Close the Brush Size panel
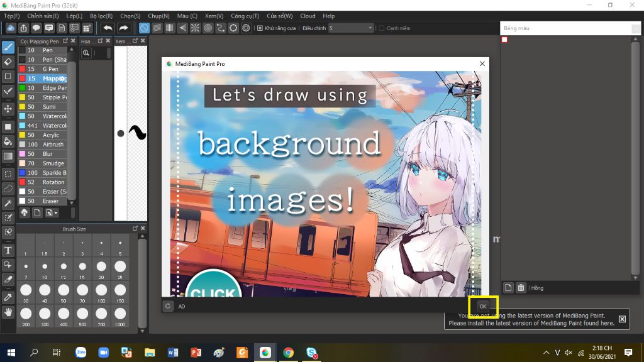 (143, 228)
